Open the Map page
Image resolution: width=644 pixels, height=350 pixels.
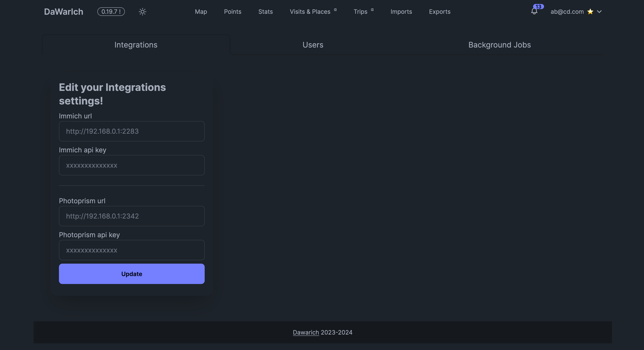coord(201,12)
